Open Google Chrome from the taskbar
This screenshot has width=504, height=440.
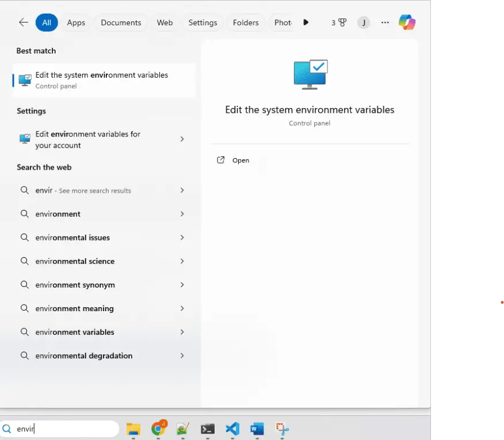click(158, 428)
